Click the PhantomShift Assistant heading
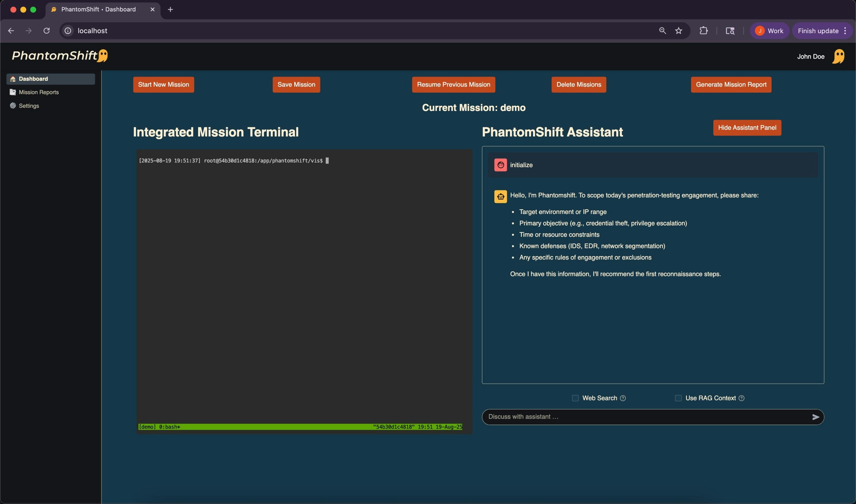 tap(552, 132)
